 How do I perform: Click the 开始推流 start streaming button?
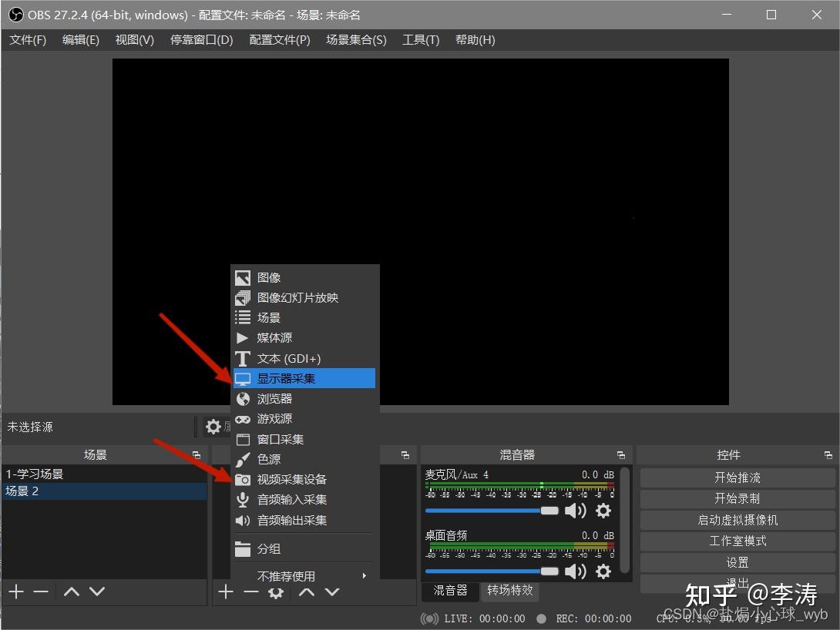(x=738, y=478)
